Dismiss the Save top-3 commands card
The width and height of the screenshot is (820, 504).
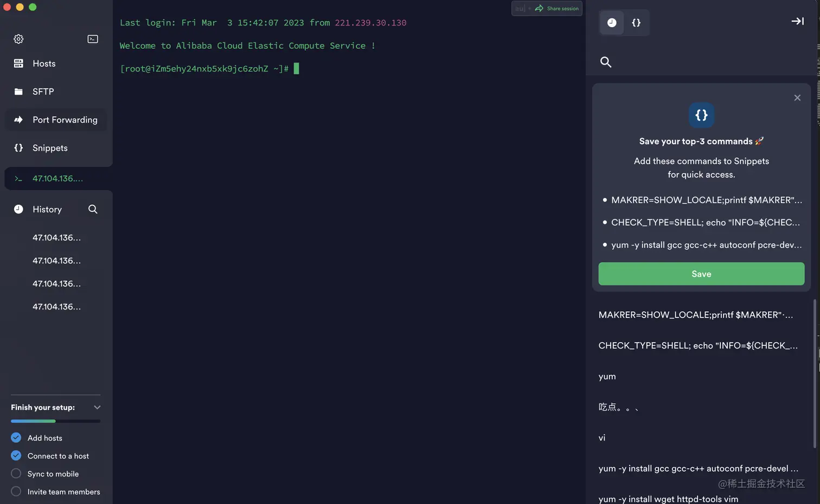point(797,98)
